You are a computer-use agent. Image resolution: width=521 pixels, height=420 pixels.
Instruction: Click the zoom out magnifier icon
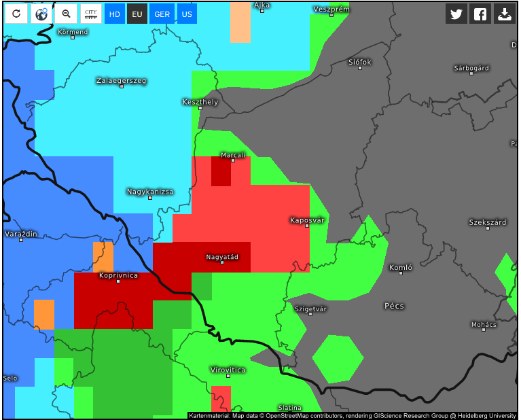coord(66,14)
